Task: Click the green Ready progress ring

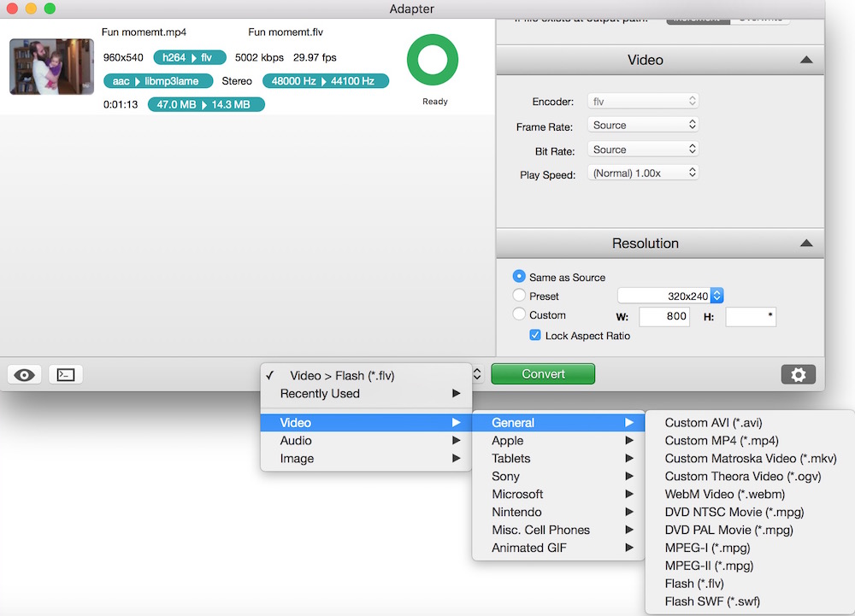Action: tap(434, 60)
